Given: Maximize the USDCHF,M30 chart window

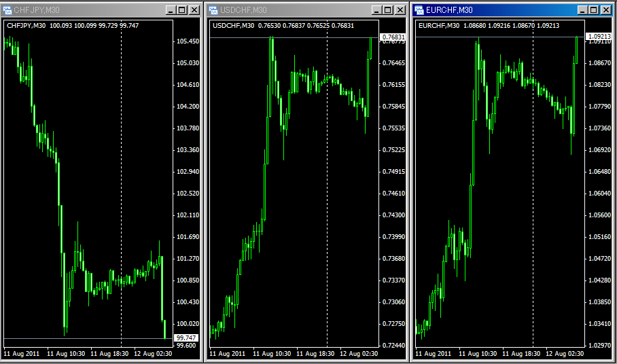Looking at the screenshot, I should pyautogui.click(x=387, y=10).
